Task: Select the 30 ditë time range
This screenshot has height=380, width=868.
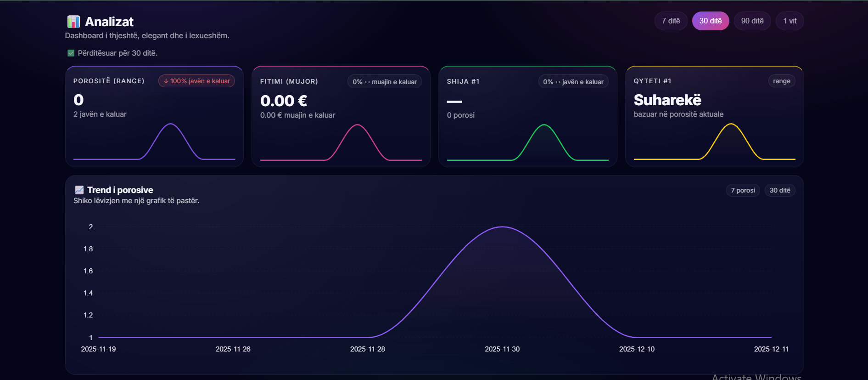Action: point(710,21)
